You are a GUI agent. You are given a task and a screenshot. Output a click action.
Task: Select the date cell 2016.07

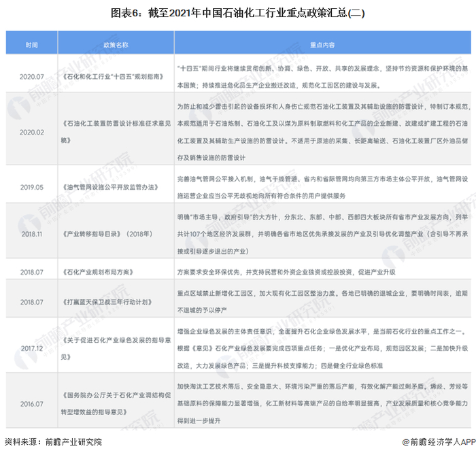[32, 404]
